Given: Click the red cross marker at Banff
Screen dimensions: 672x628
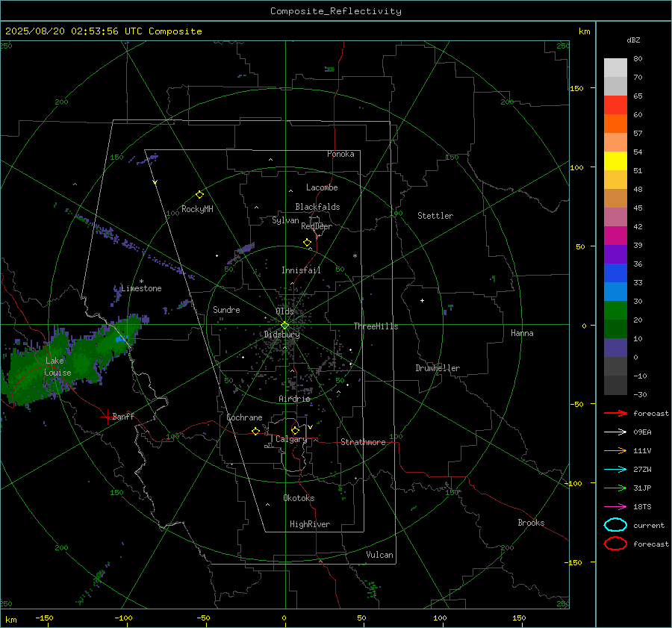Looking at the screenshot, I should pyautogui.click(x=107, y=417).
